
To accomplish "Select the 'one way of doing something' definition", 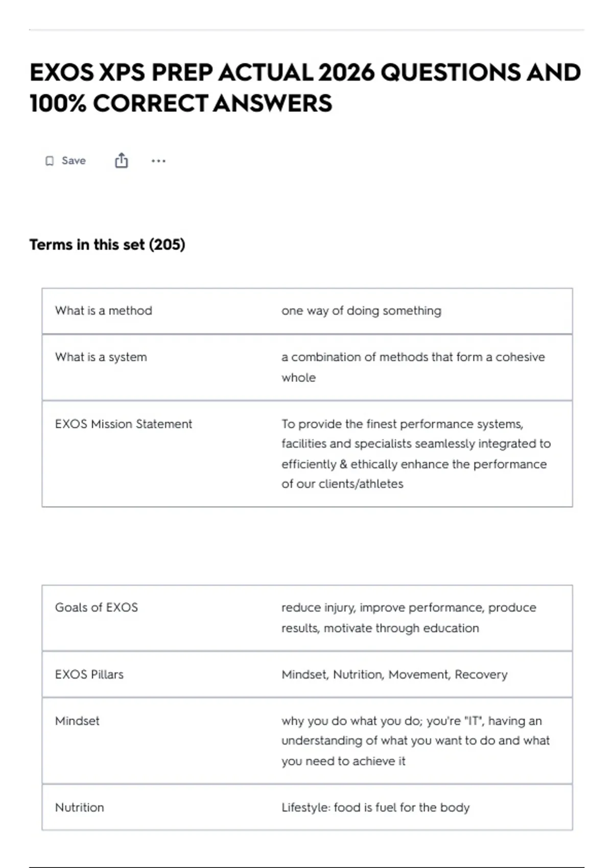I will 361,310.
